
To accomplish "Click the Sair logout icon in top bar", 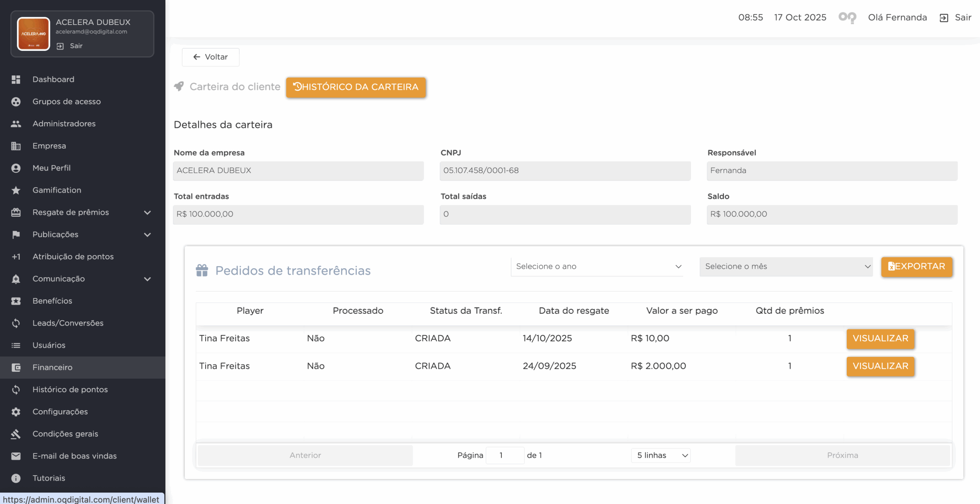I will (944, 18).
